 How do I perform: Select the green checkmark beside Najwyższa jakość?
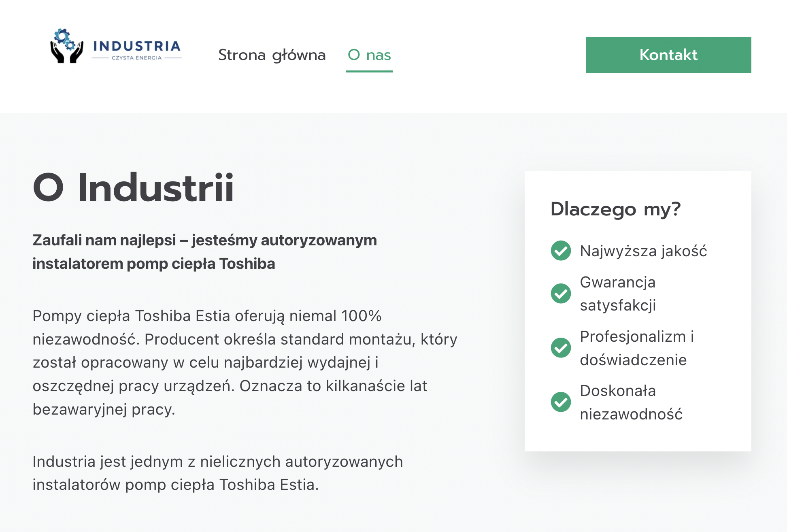point(560,251)
